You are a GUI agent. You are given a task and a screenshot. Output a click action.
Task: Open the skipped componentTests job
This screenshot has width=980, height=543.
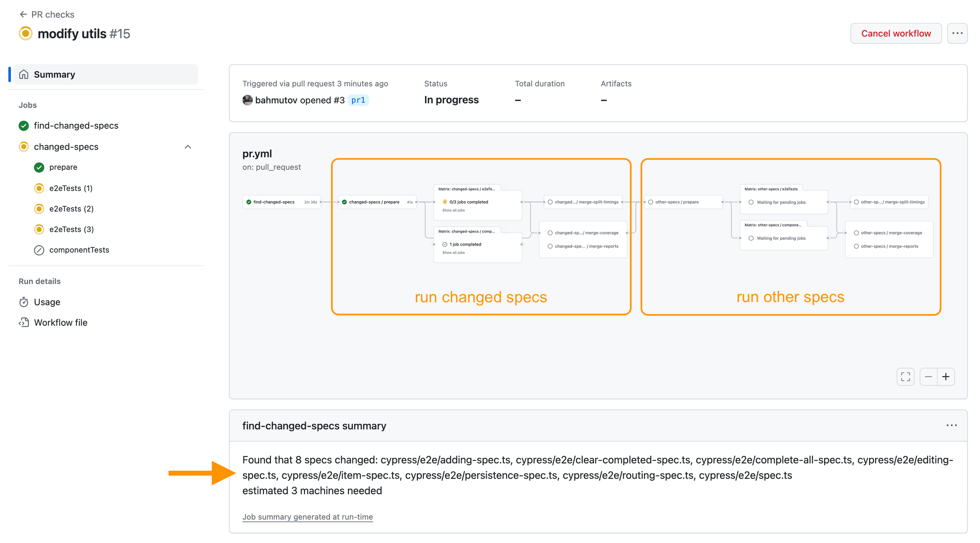point(79,250)
